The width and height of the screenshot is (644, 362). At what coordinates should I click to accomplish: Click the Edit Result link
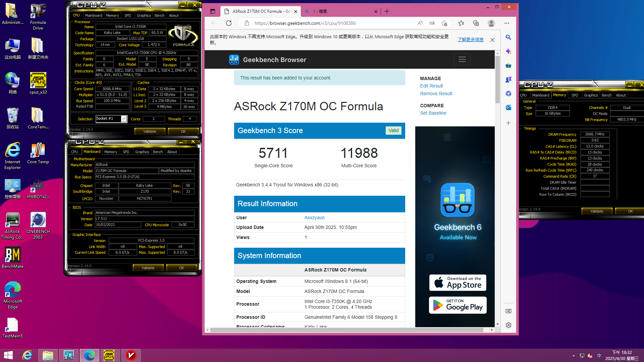pos(431,86)
